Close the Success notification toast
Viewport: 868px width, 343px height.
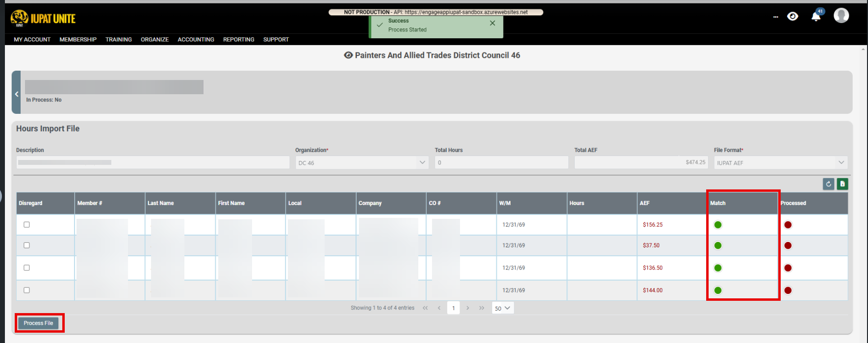click(x=492, y=23)
